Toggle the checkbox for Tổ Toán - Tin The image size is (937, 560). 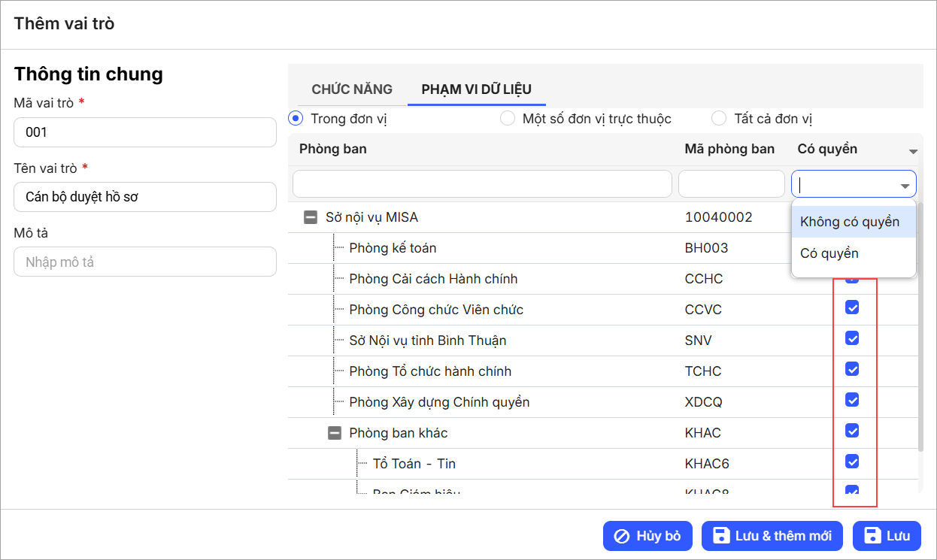[852, 461]
